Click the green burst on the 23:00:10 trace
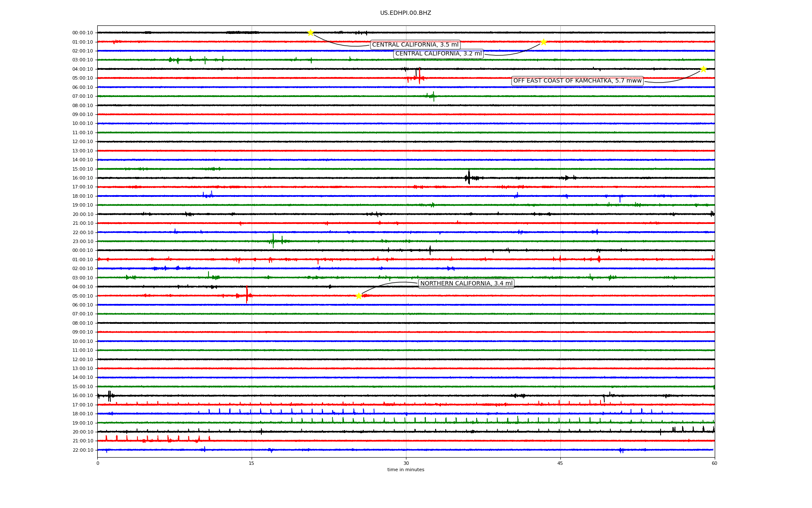Viewport: 812px width, 508px height. 273,241
